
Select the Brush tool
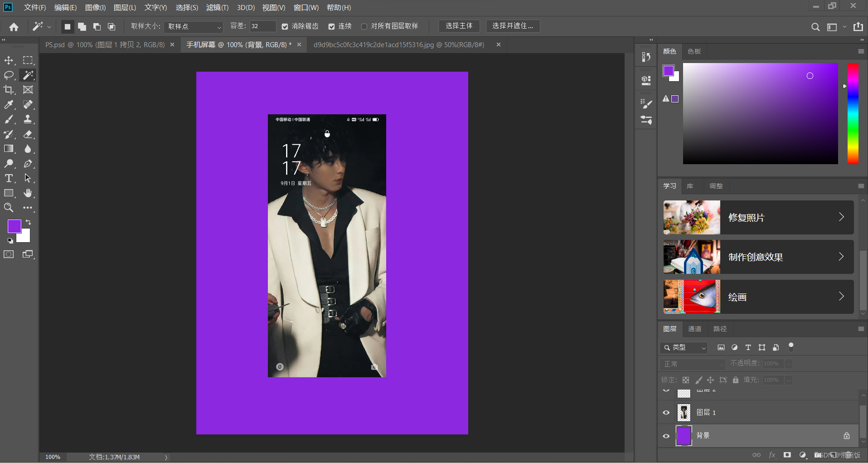9,119
